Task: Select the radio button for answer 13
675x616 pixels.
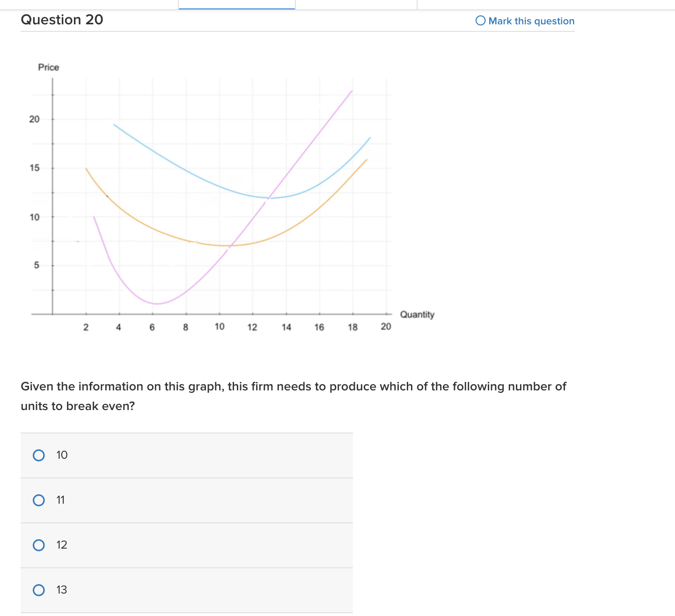Action: click(x=39, y=590)
